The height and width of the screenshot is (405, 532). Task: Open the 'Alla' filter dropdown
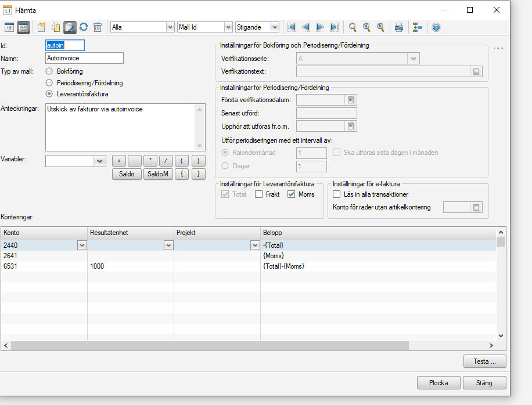[x=170, y=27]
